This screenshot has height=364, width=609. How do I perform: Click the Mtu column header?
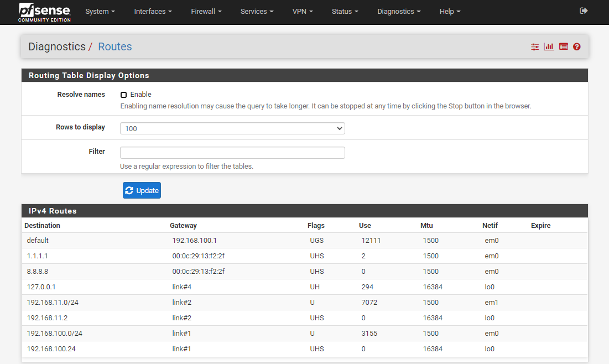coord(426,226)
